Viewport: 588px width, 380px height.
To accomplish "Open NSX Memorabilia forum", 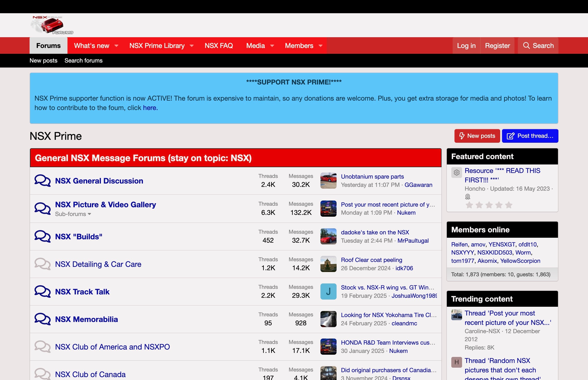I will click(86, 319).
